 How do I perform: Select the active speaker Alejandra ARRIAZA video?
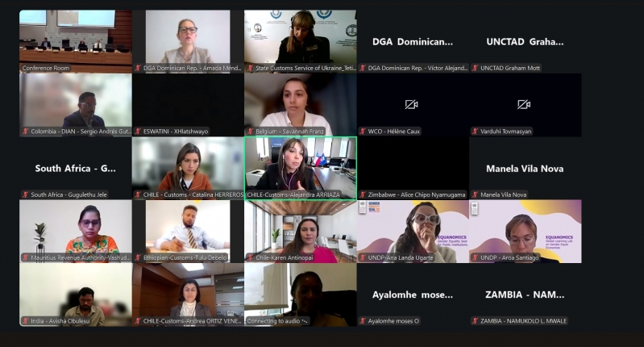pos(301,169)
